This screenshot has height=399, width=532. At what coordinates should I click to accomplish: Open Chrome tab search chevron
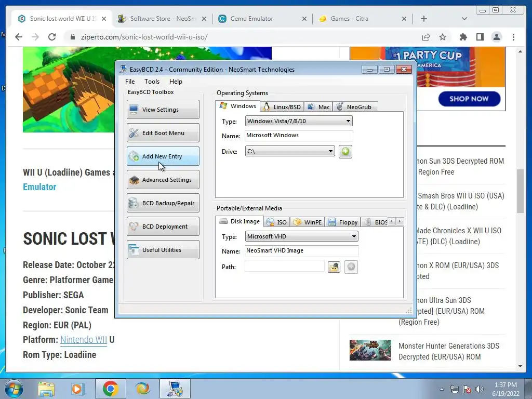(x=464, y=19)
